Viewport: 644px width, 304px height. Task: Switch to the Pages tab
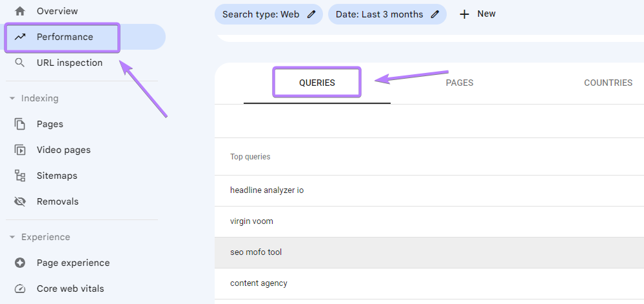pyautogui.click(x=460, y=83)
